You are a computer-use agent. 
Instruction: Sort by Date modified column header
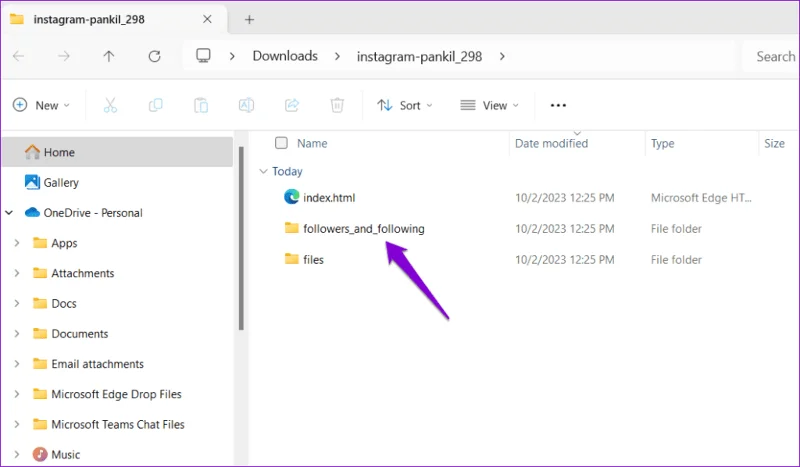tap(552, 143)
